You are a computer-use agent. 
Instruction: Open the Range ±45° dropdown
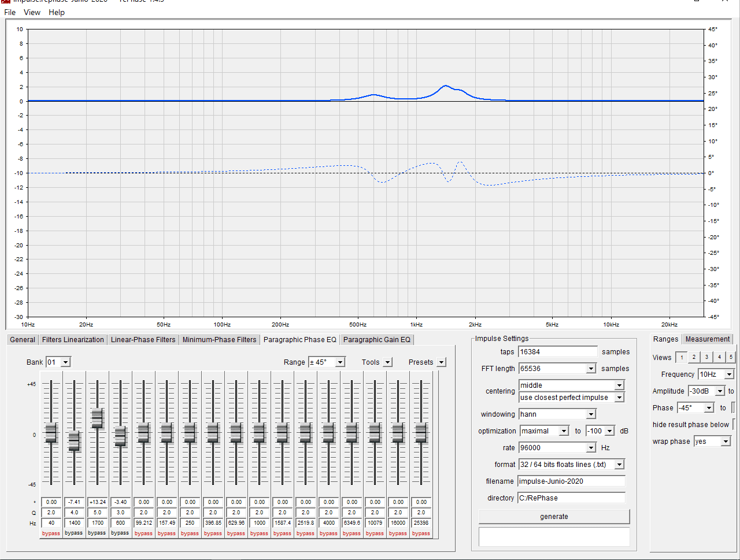point(340,362)
